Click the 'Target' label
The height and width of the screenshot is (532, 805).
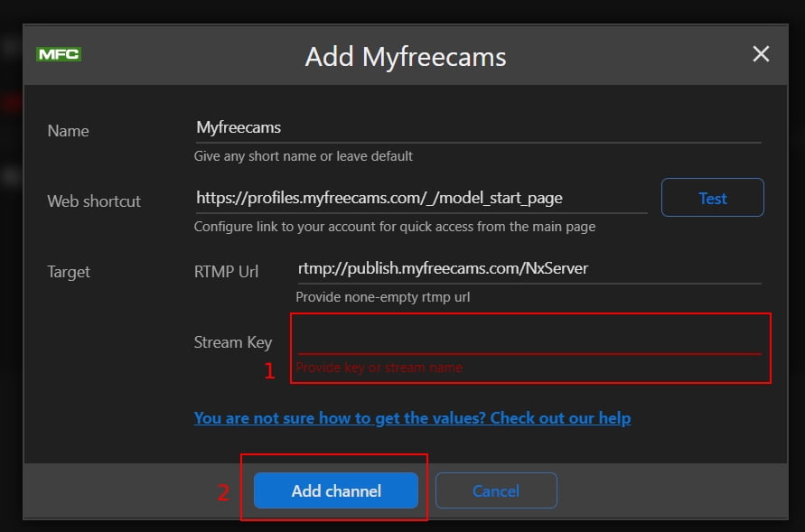[69, 272]
